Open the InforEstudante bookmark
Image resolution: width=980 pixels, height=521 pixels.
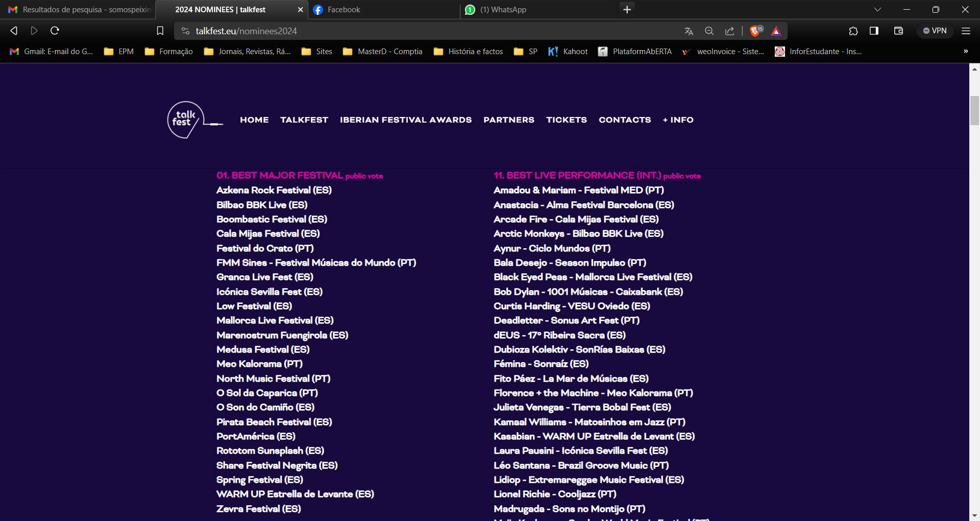[x=818, y=52]
